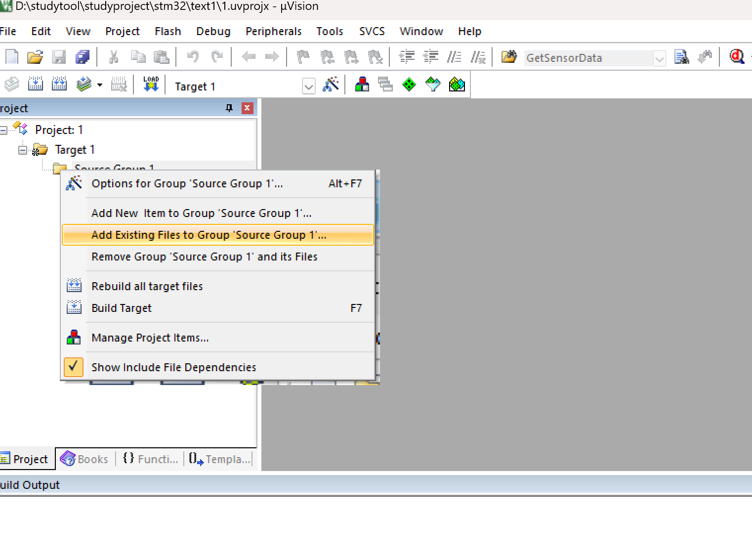Image resolution: width=752 pixels, height=560 pixels.
Task: Click the green Manage Run-Time Environment icon
Action: (409, 85)
